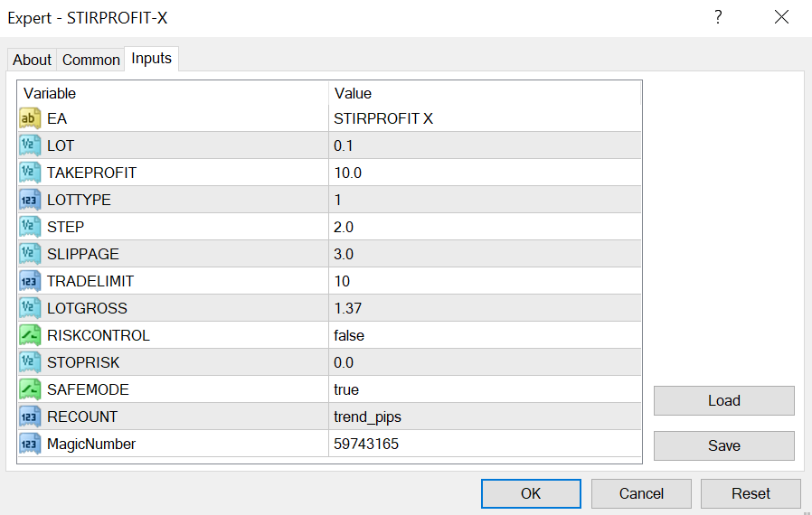Select the SAFEMODE true value cell
This screenshot has width=812, height=515.
click(485, 389)
